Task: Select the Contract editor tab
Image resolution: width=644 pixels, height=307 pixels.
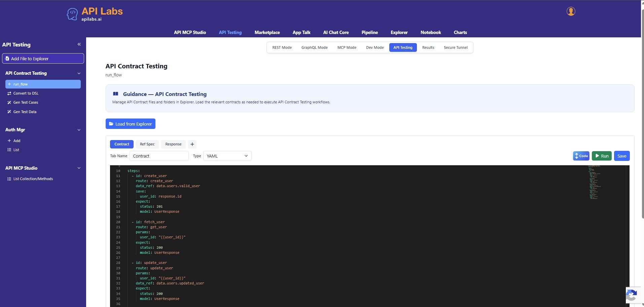Action: pyautogui.click(x=122, y=144)
